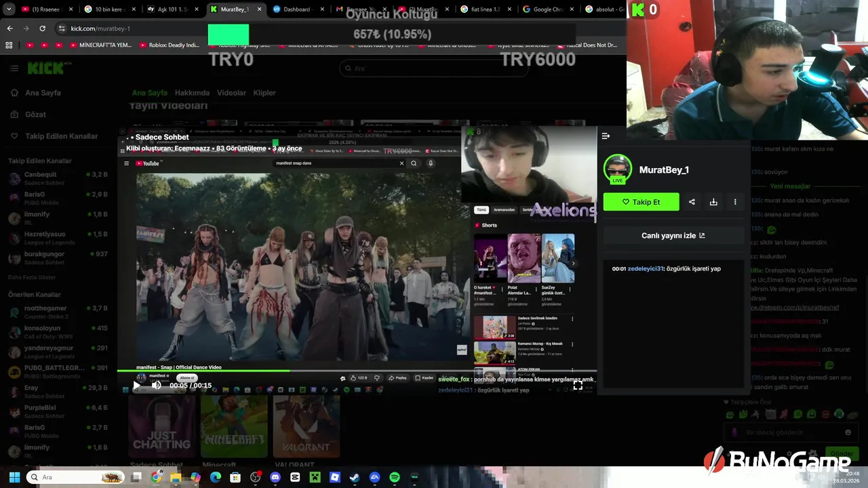Launch Minecraft from the taskbar
Image resolution: width=868 pixels, height=488 pixels.
pos(315,477)
